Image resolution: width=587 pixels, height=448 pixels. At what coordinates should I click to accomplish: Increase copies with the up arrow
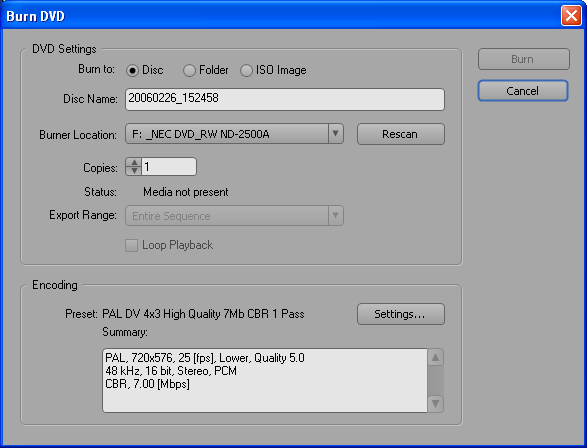(x=134, y=162)
